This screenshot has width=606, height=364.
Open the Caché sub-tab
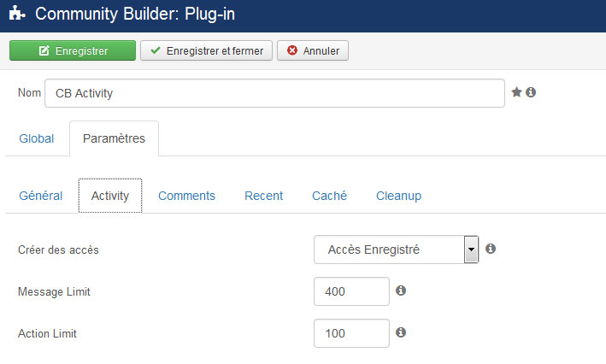tap(329, 196)
